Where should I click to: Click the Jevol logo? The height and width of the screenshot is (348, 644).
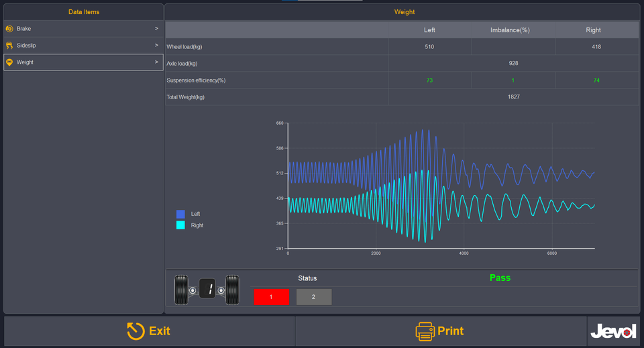[x=613, y=331]
